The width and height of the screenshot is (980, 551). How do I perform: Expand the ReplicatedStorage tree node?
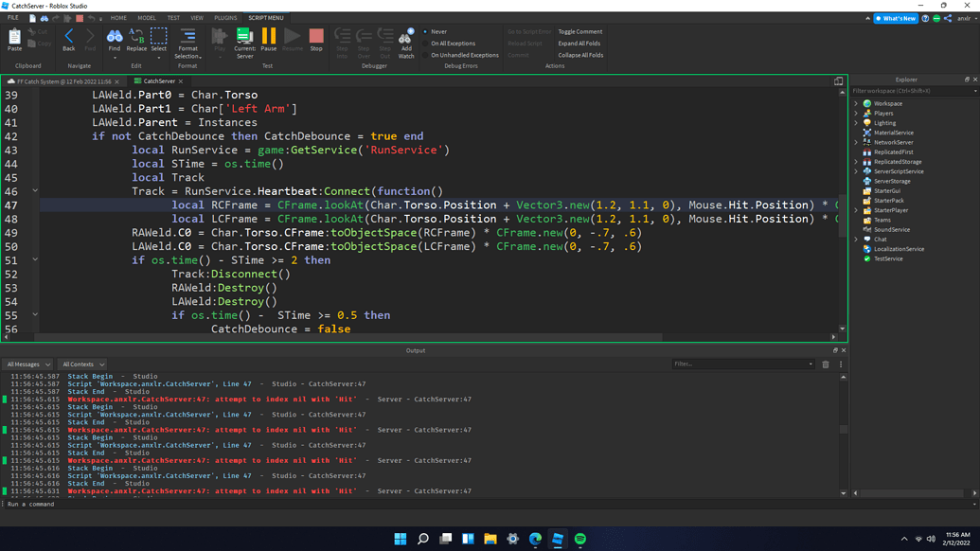pyautogui.click(x=856, y=162)
